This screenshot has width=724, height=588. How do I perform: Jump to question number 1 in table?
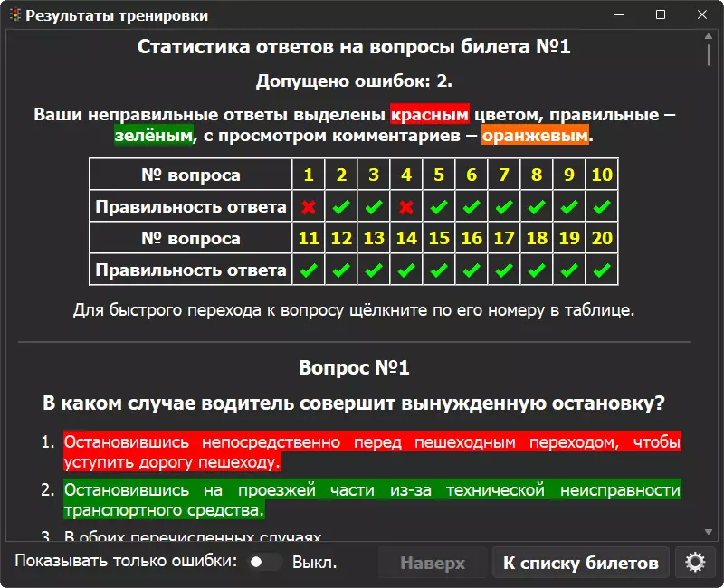[x=309, y=175]
